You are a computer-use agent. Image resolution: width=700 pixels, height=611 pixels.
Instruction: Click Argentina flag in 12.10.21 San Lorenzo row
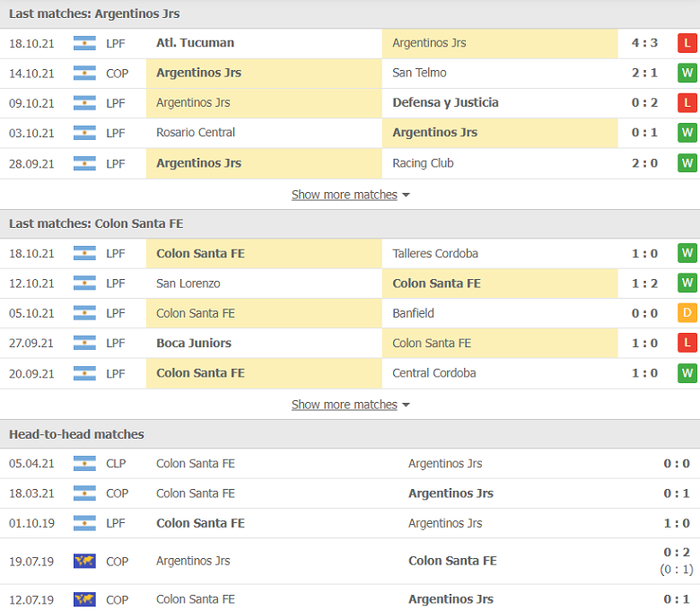[84, 284]
